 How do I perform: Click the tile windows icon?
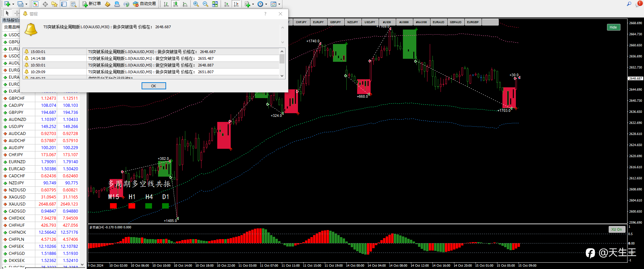pos(215,4)
